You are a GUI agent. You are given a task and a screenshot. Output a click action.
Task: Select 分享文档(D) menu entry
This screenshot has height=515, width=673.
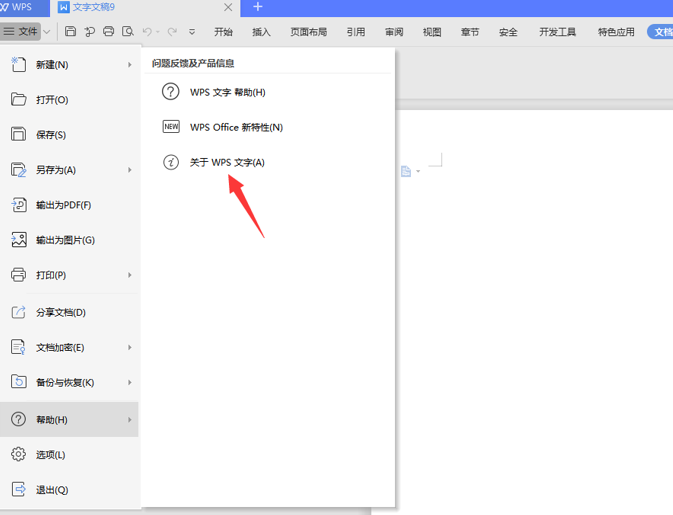(70, 312)
